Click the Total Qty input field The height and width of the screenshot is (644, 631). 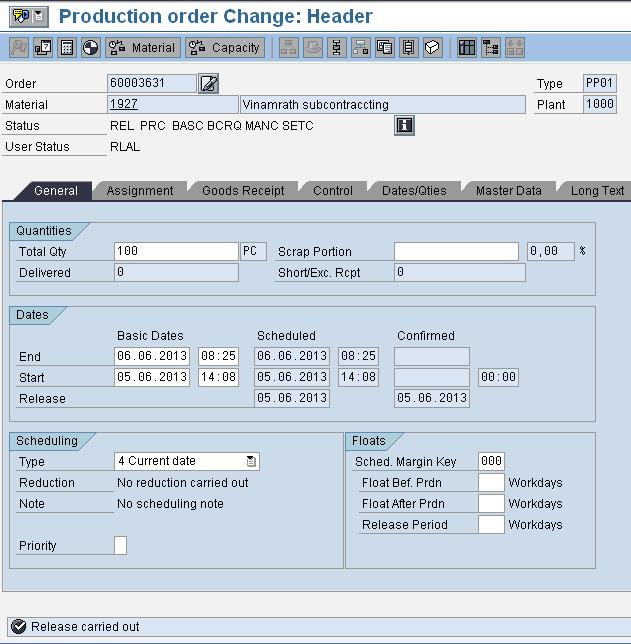(176, 251)
